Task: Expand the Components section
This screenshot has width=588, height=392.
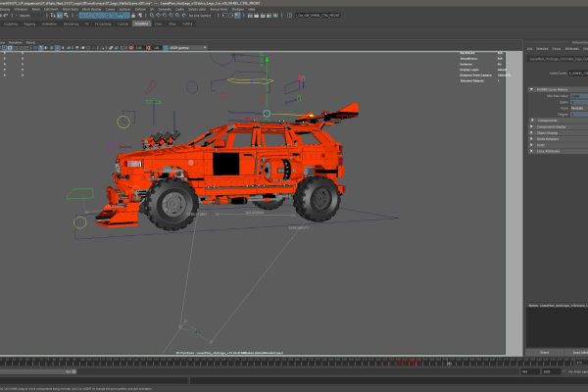Action: (531, 121)
